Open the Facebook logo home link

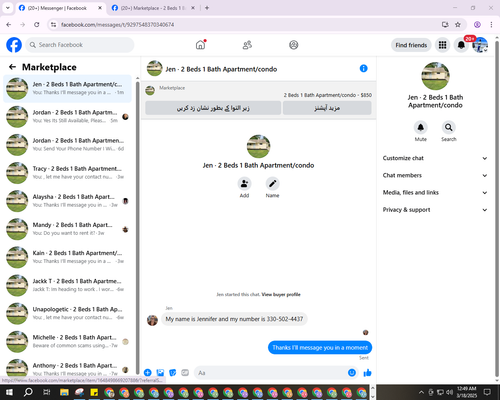coord(14,45)
